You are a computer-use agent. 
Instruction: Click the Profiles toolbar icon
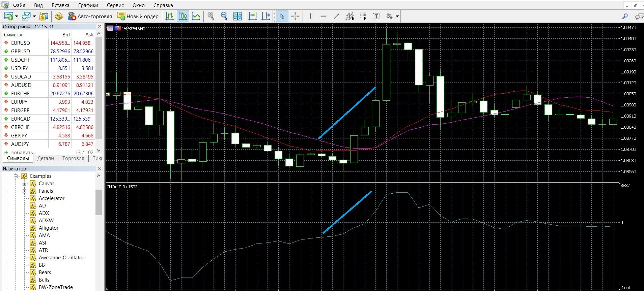pyautogui.click(x=26, y=16)
